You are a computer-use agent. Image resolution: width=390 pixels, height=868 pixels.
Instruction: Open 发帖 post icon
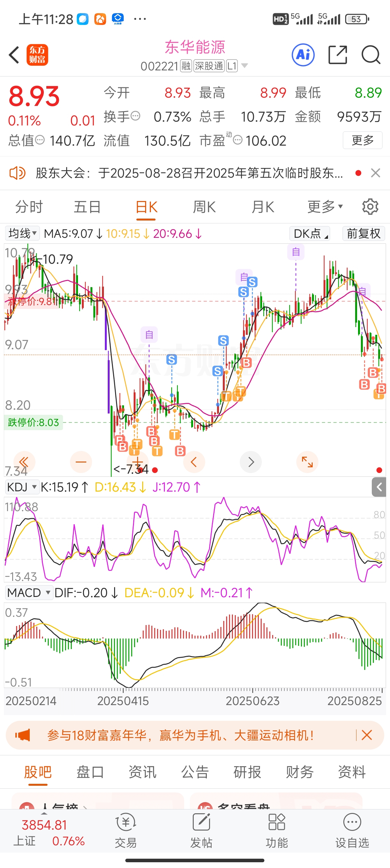(x=201, y=830)
